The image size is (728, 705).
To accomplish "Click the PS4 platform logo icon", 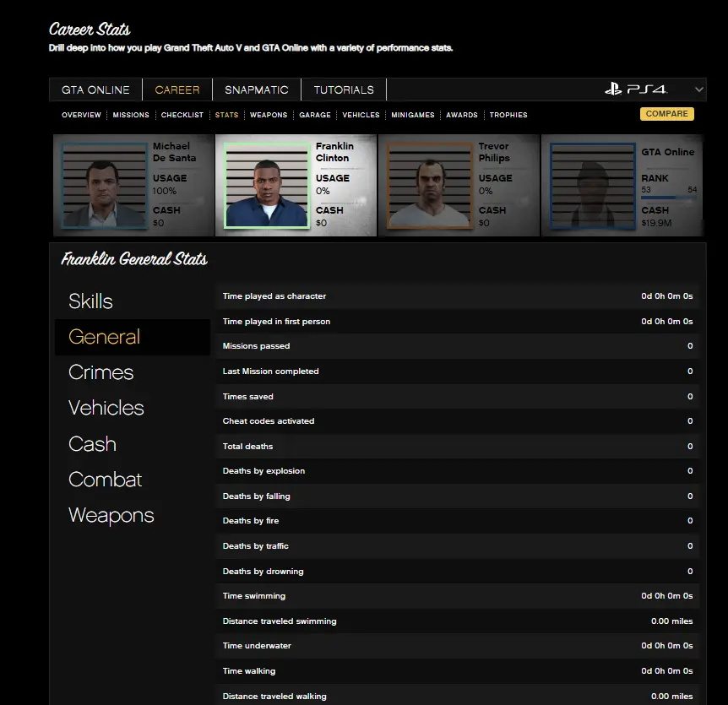I will point(636,89).
